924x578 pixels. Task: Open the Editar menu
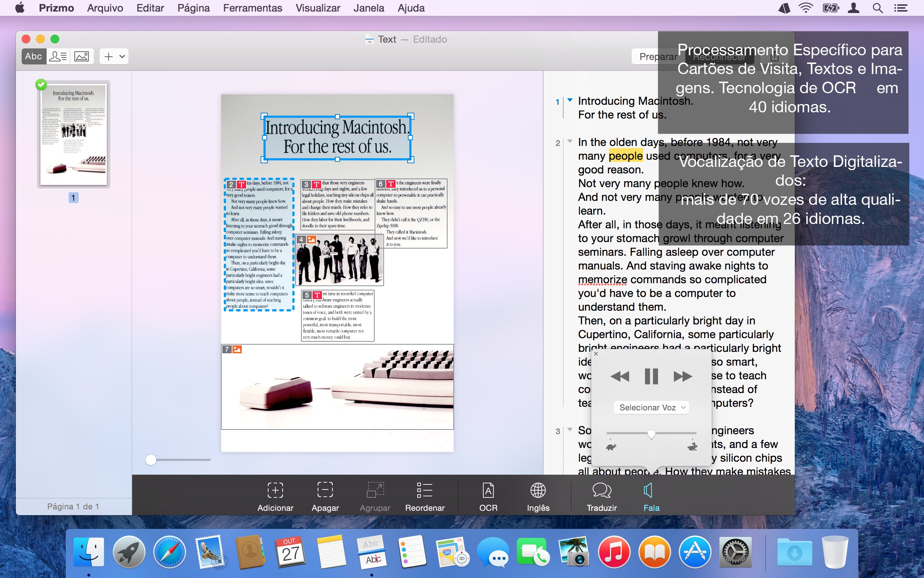[x=150, y=8]
